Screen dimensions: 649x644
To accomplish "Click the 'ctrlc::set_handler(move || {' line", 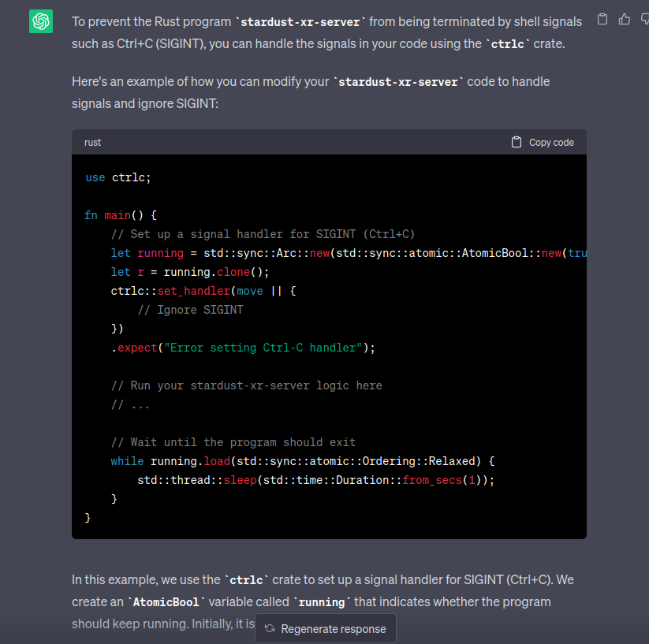I will pos(203,291).
